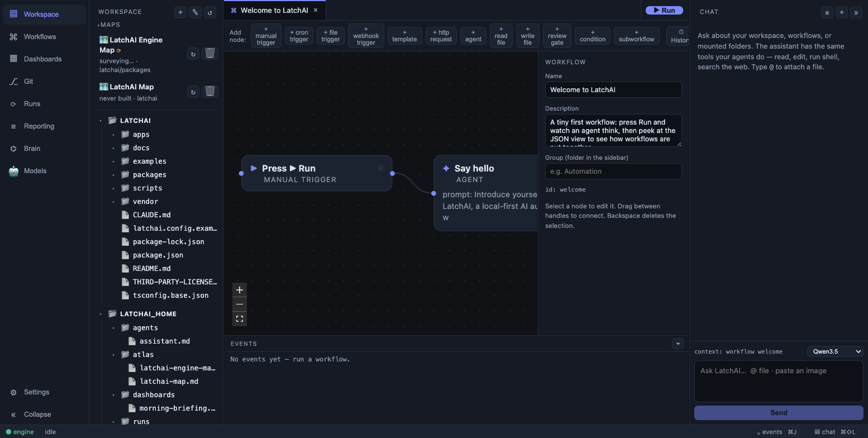Add a write file node
This screenshot has width=868, height=438.
[x=528, y=36]
